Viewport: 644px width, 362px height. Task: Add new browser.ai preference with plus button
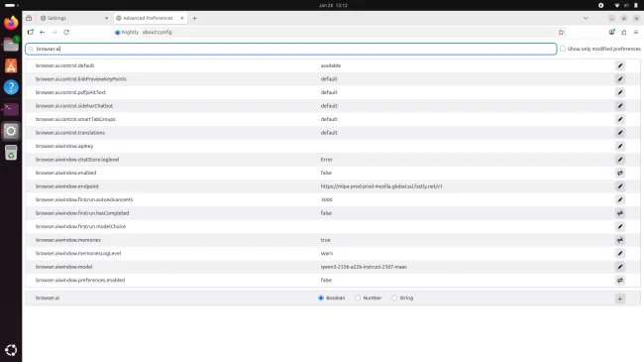tap(620, 299)
